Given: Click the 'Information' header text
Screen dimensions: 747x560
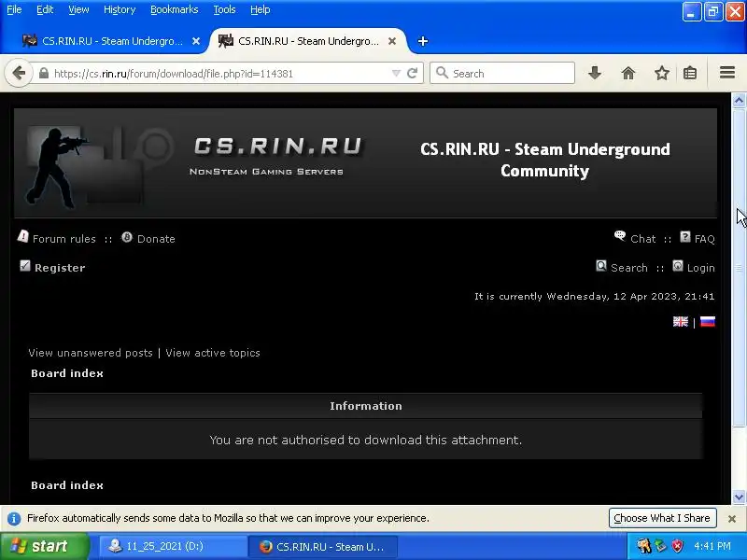Looking at the screenshot, I should [366, 406].
